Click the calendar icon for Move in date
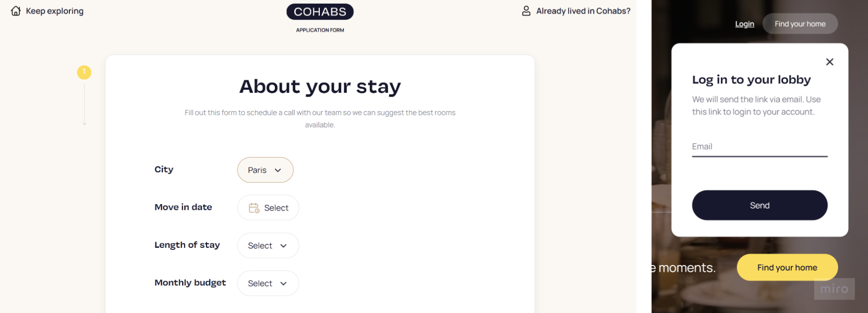 [x=254, y=208]
